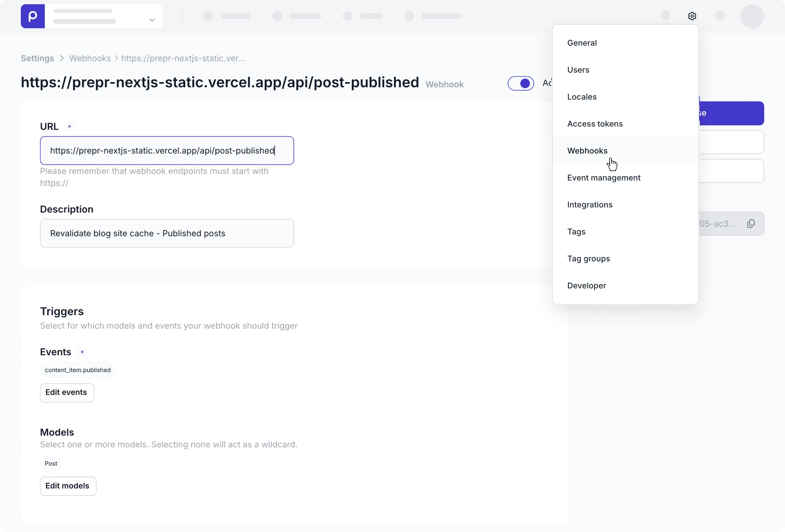Select Tag groups menu item
The image size is (785, 532).
point(625,259)
